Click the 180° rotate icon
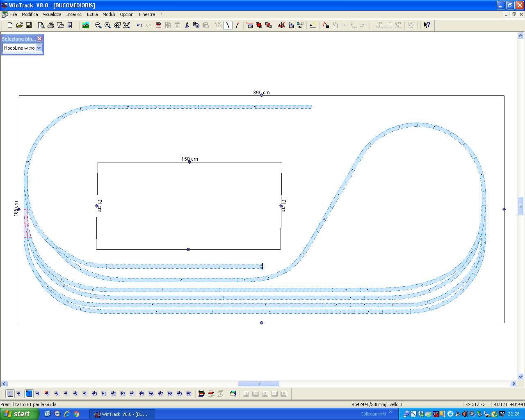Screen dimensions: 525x420 point(300,25)
